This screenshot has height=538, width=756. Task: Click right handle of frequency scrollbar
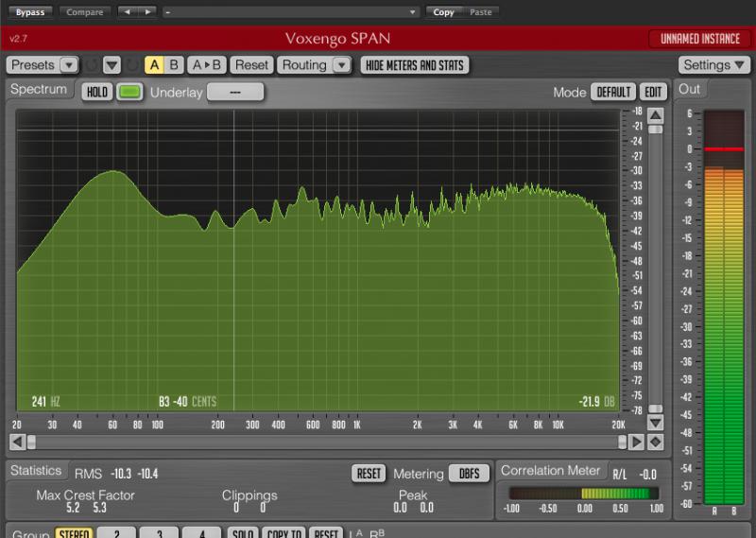(623, 442)
